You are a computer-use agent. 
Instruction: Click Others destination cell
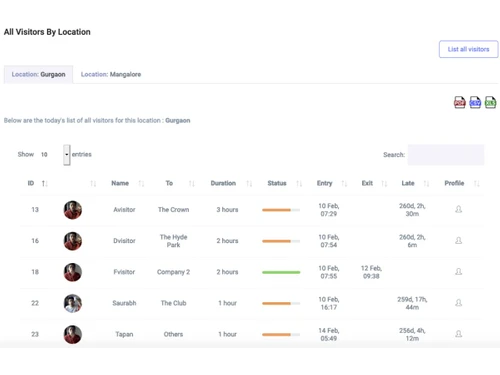pyautogui.click(x=173, y=334)
